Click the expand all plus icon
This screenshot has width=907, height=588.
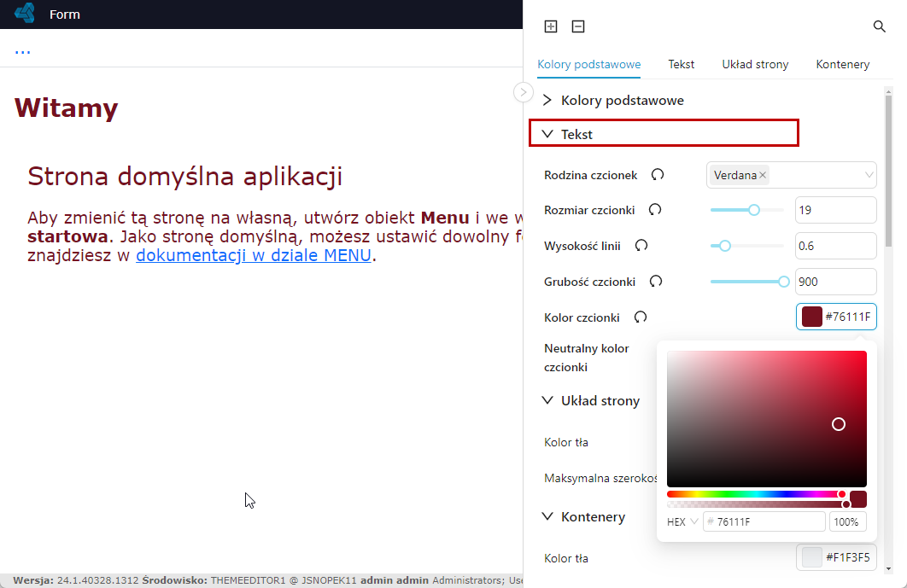click(551, 26)
